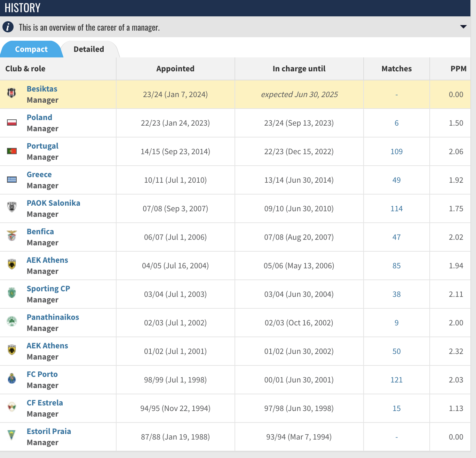
Task: Open the 49 matches link for Greece
Action: [396, 180]
